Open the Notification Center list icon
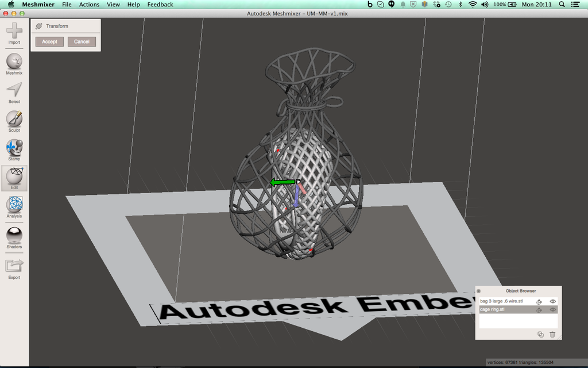The height and width of the screenshot is (368, 588). click(x=575, y=5)
